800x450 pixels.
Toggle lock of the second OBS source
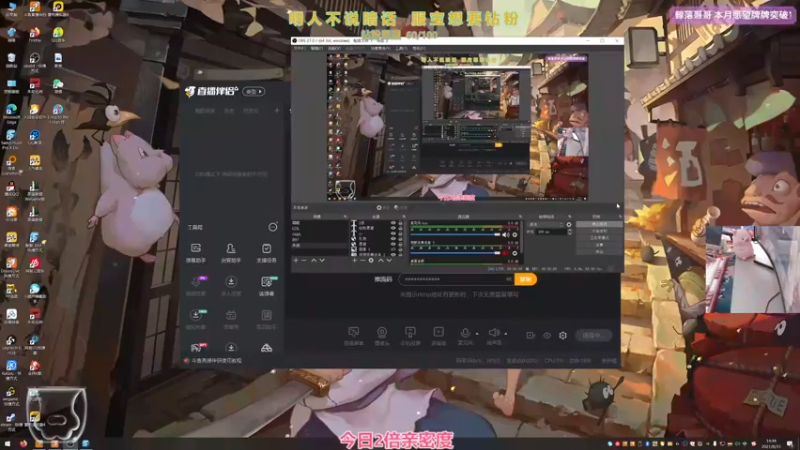(x=400, y=228)
